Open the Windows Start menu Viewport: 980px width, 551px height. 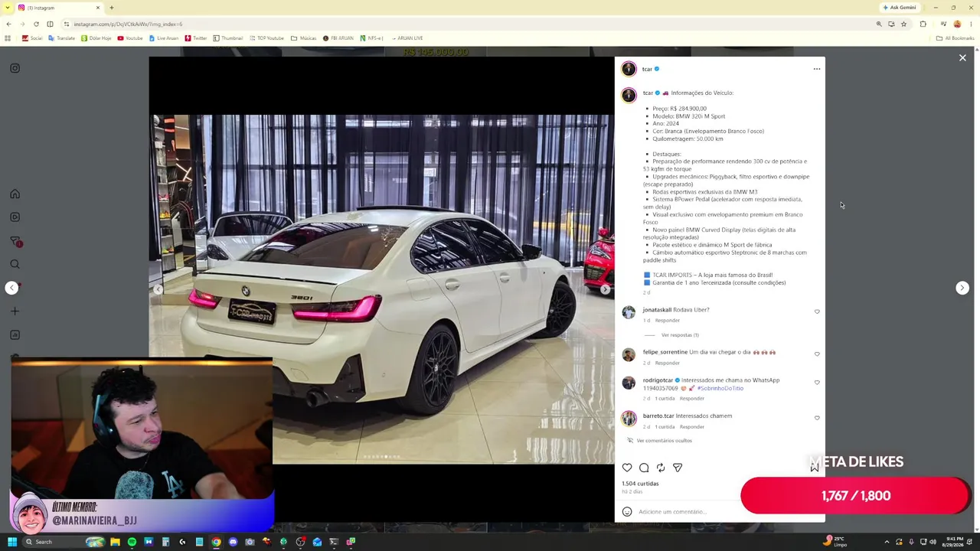11,542
